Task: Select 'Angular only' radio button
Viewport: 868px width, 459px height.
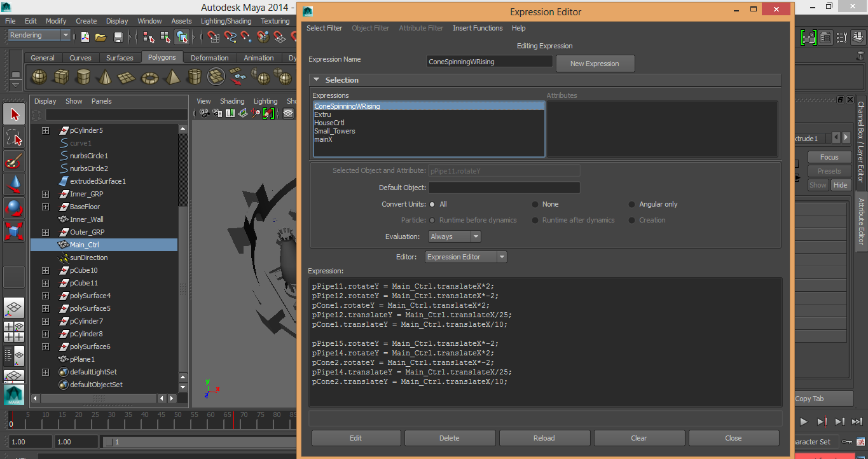Action: tap(632, 205)
